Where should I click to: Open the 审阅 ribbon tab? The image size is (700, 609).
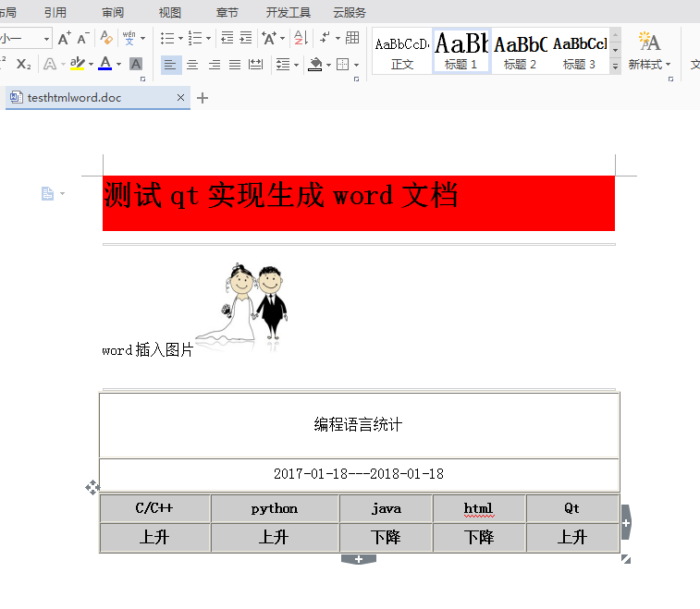coord(113,13)
